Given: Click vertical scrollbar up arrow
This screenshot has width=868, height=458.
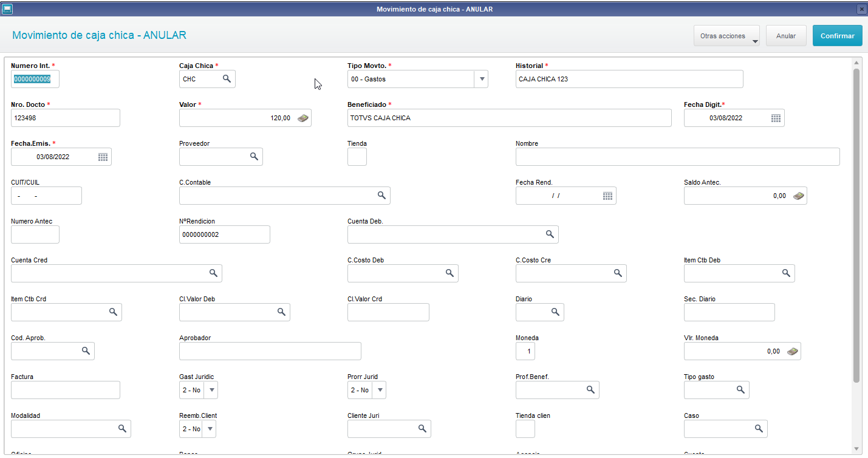Looking at the screenshot, I should [x=856, y=63].
